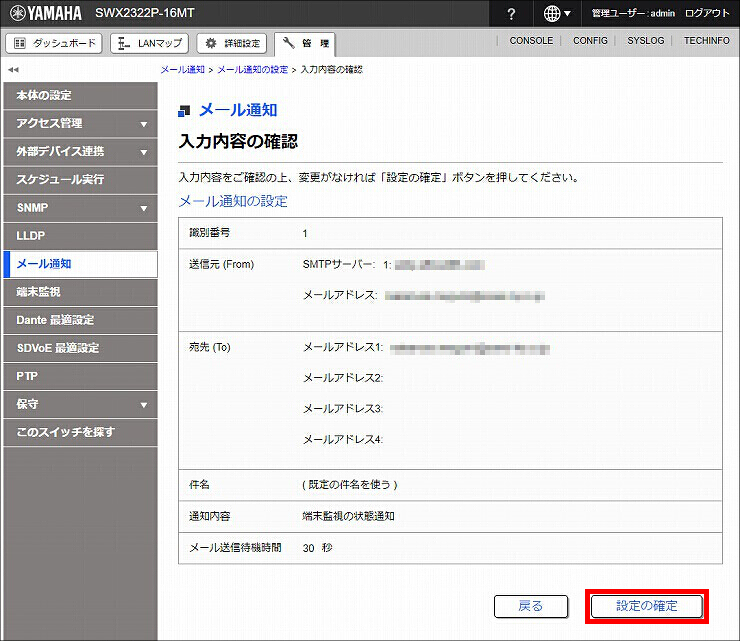Open SDVoE 最適設定 in sidebar
The width and height of the screenshot is (740, 641).
[80, 348]
